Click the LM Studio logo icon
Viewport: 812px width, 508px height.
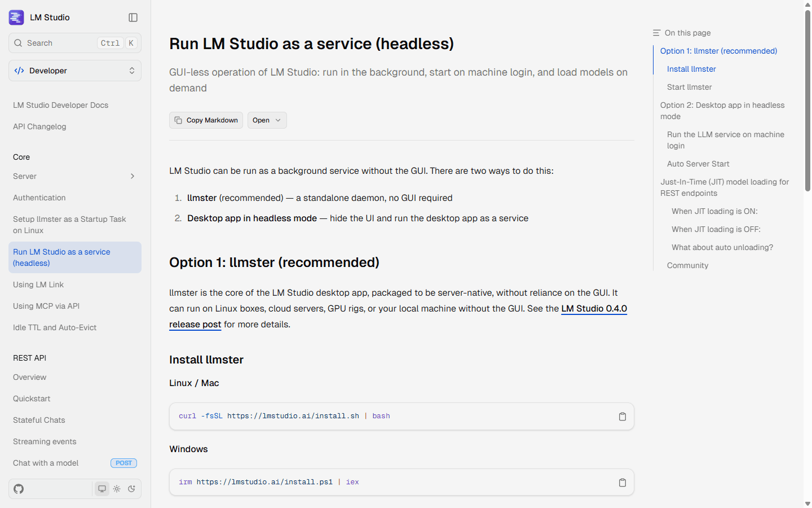pyautogui.click(x=16, y=17)
